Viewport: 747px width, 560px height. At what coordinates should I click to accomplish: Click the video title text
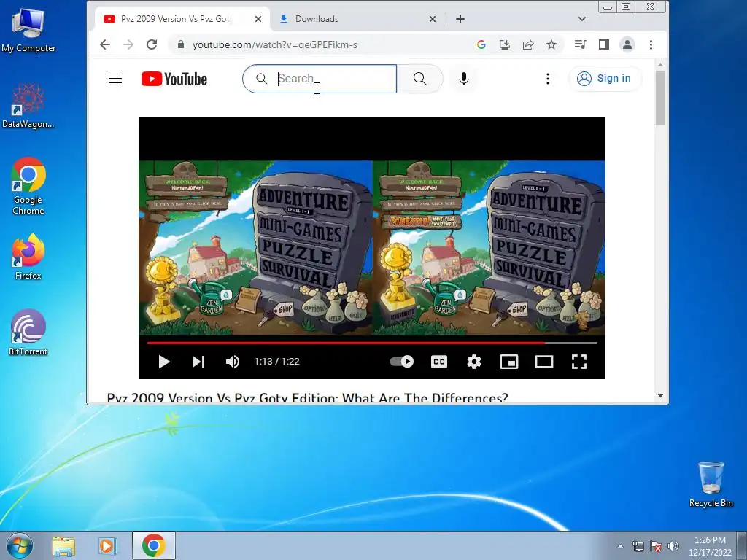pyautogui.click(x=307, y=398)
